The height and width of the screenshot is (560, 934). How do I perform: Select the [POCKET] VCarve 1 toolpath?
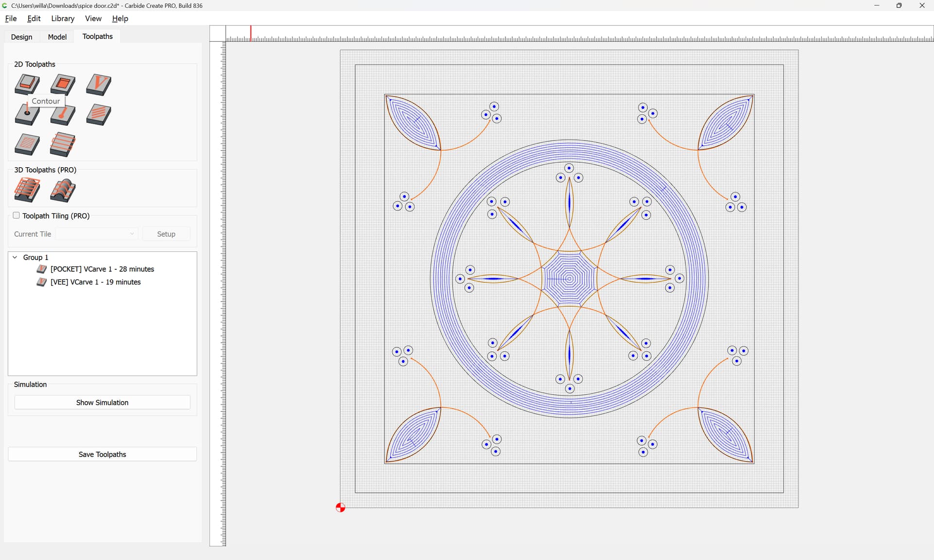pos(102,269)
